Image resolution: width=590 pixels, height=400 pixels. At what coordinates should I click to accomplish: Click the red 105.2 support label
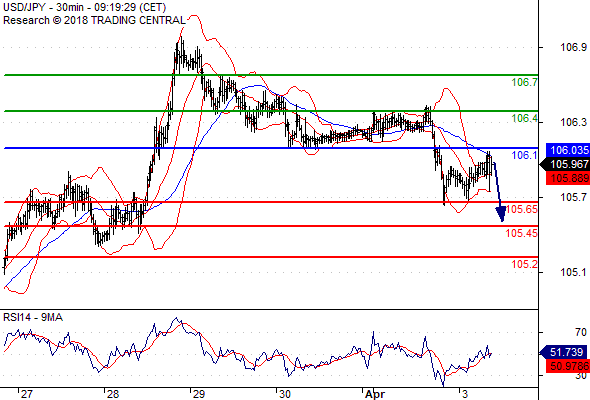(x=525, y=264)
